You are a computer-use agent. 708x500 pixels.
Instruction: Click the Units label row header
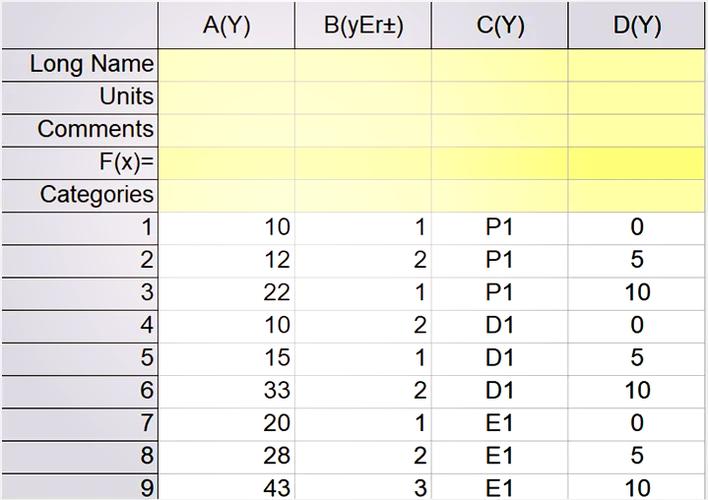pyautogui.click(x=78, y=97)
